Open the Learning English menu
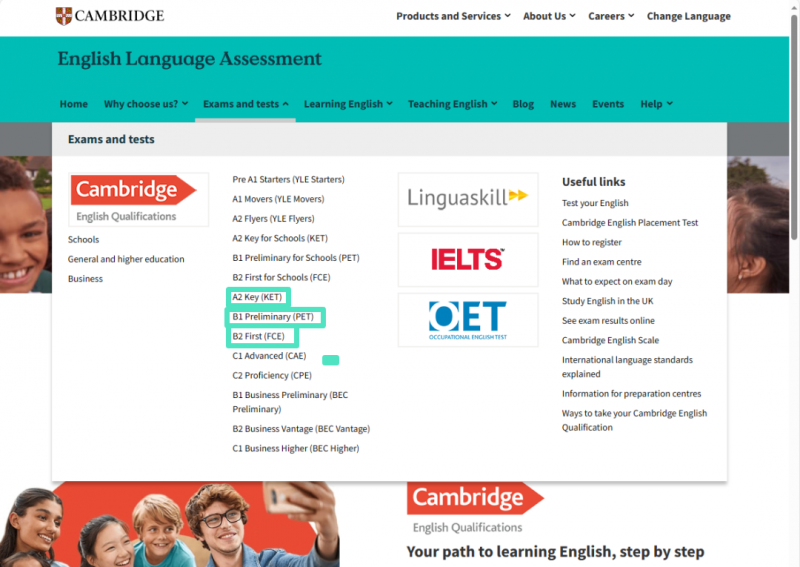 pos(348,104)
